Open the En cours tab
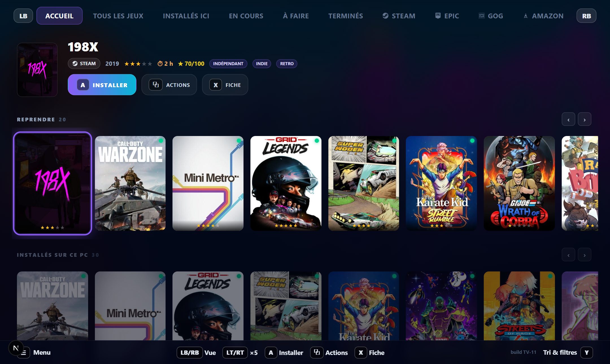This screenshot has width=610, height=364. pyautogui.click(x=246, y=16)
